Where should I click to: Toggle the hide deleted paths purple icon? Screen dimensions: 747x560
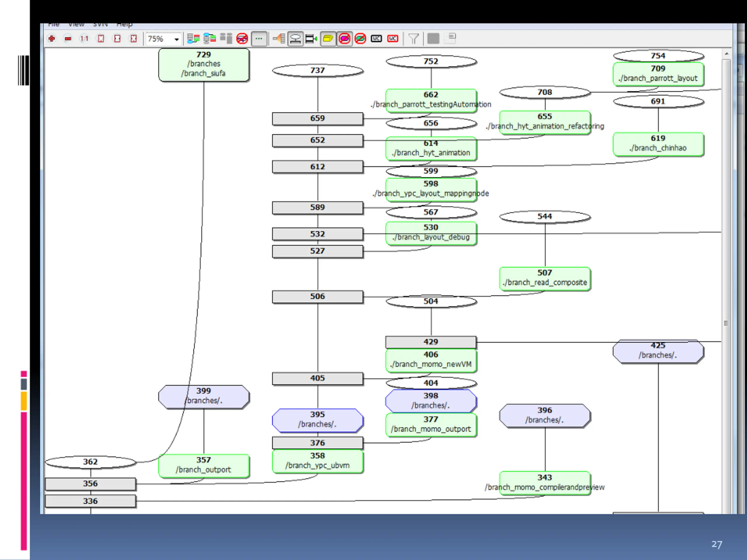click(344, 38)
